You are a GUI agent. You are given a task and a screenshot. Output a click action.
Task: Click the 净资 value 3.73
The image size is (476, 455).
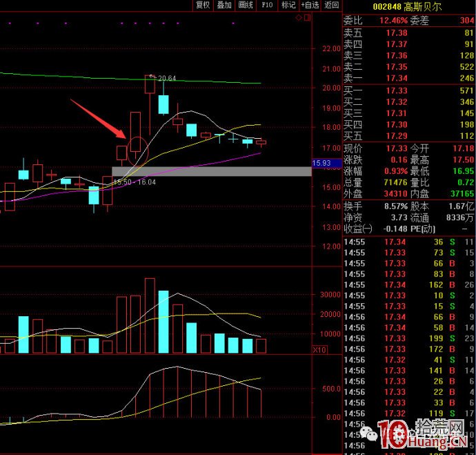[x=399, y=217]
